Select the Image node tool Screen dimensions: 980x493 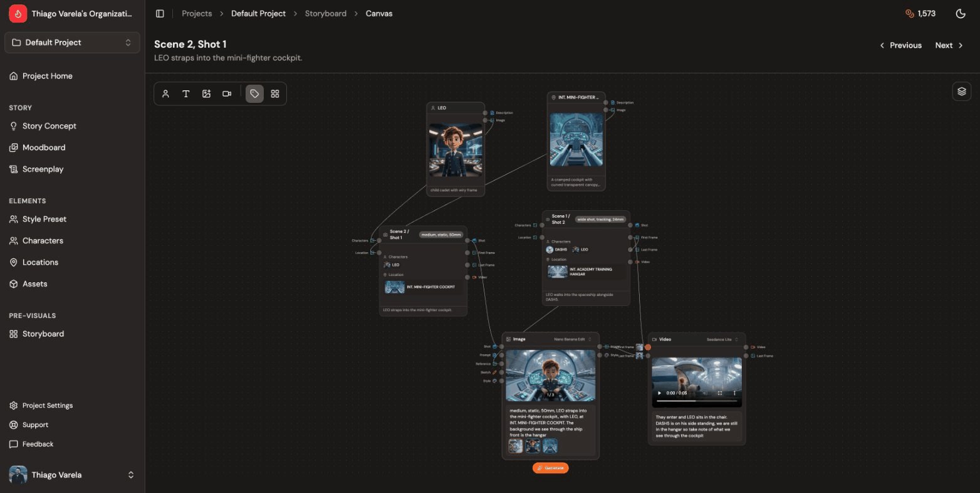click(x=207, y=93)
